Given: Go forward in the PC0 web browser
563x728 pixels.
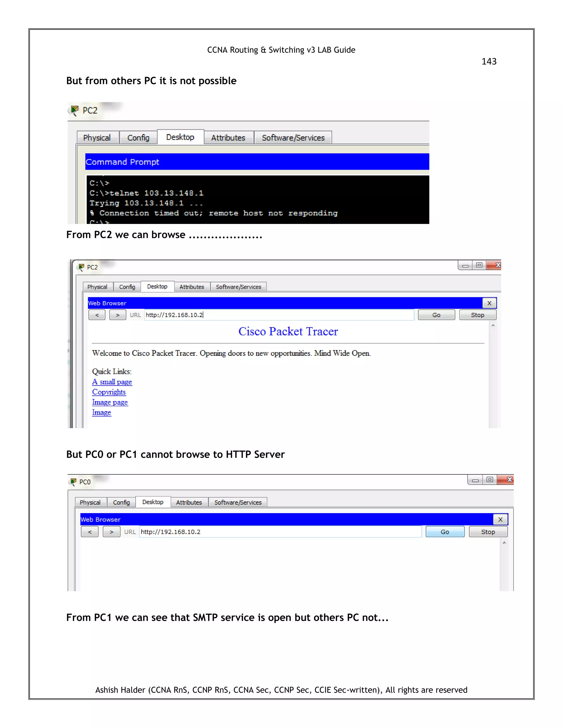Looking at the screenshot, I should pos(112,532).
